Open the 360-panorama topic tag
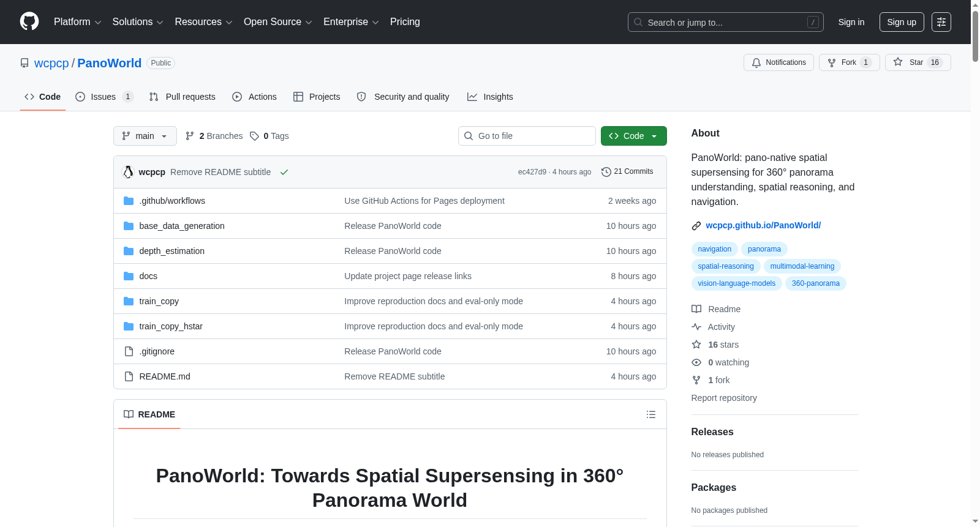The width and height of the screenshot is (980, 527). pyautogui.click(x=816, y=283)
